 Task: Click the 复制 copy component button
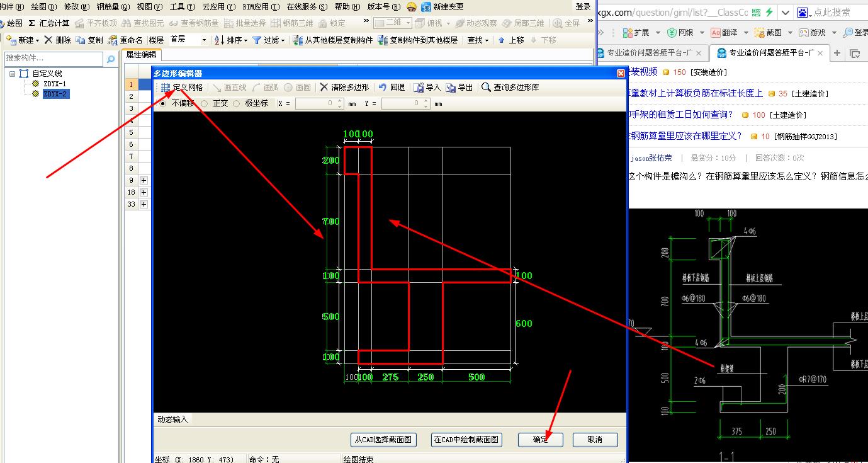(x=89, y=40)
